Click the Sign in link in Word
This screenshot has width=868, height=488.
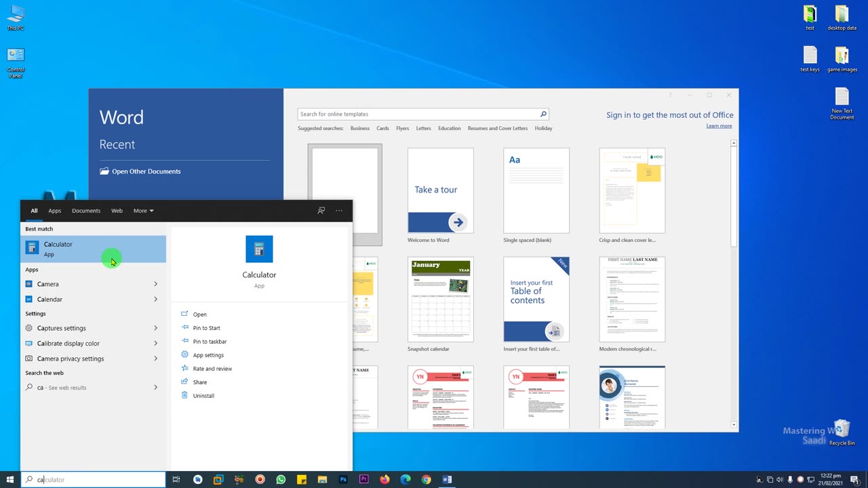[x=670, y=115]
